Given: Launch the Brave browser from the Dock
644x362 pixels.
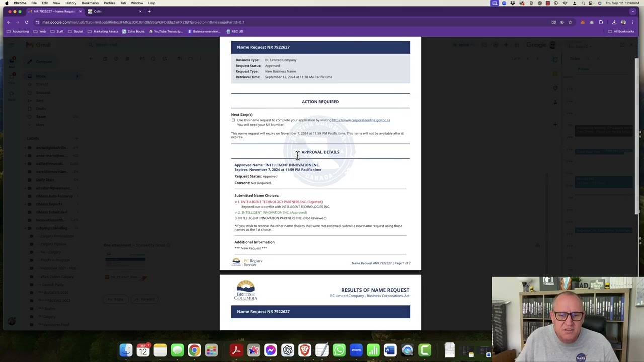Looking at the screenshot, I should pyautogui.click(x=304, y=350).
